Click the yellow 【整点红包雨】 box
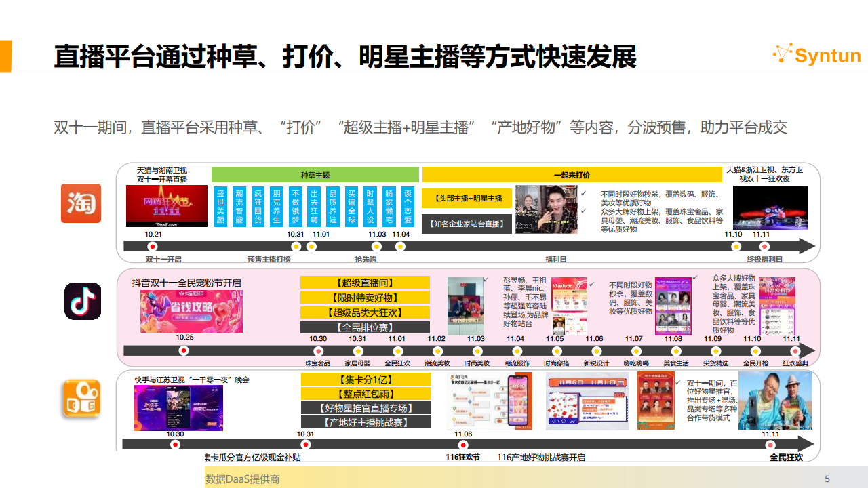868x488 pixels. 366,394
